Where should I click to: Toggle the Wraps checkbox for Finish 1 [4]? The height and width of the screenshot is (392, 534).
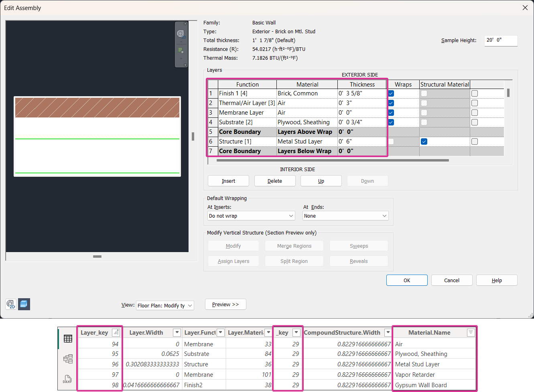(391, 93)
